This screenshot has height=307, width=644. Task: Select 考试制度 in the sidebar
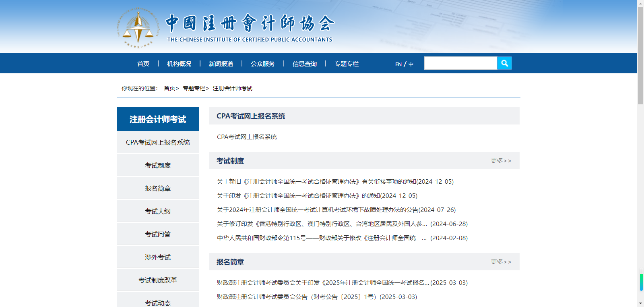tap(158, 165)
